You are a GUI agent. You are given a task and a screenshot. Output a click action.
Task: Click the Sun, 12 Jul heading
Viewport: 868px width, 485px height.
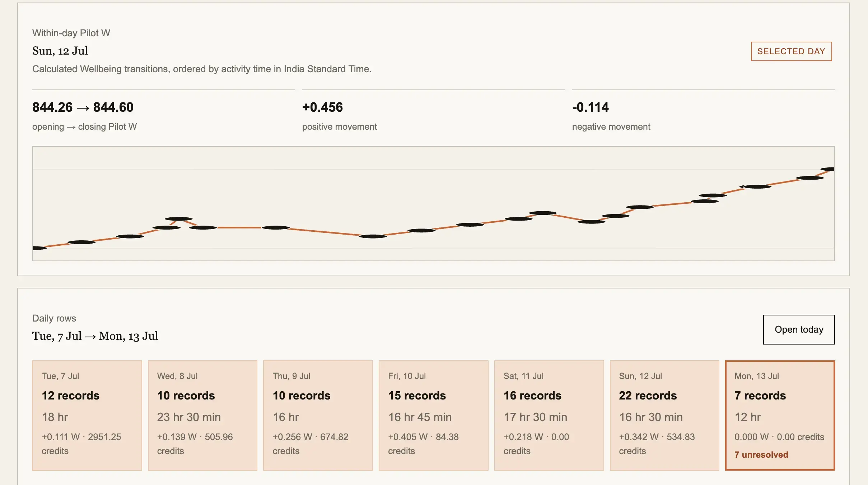(60, 51)
